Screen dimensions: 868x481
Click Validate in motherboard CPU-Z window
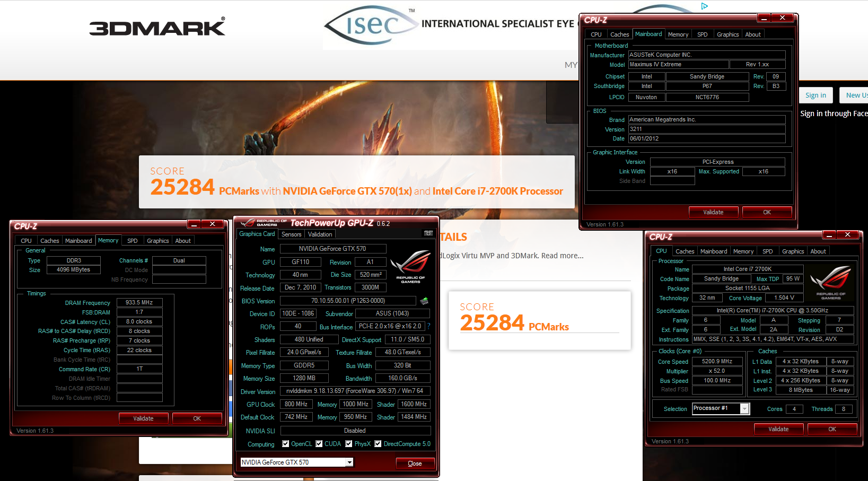click(713, 212)
